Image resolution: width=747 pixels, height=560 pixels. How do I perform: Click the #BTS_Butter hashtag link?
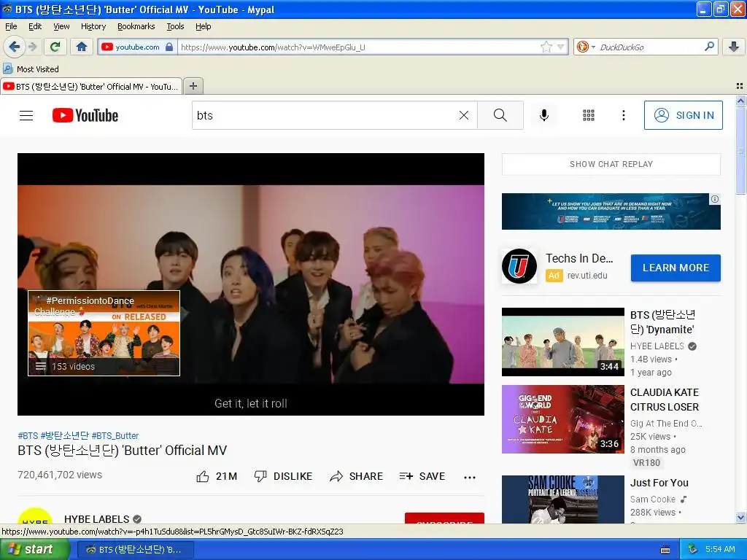coord(115,436)
